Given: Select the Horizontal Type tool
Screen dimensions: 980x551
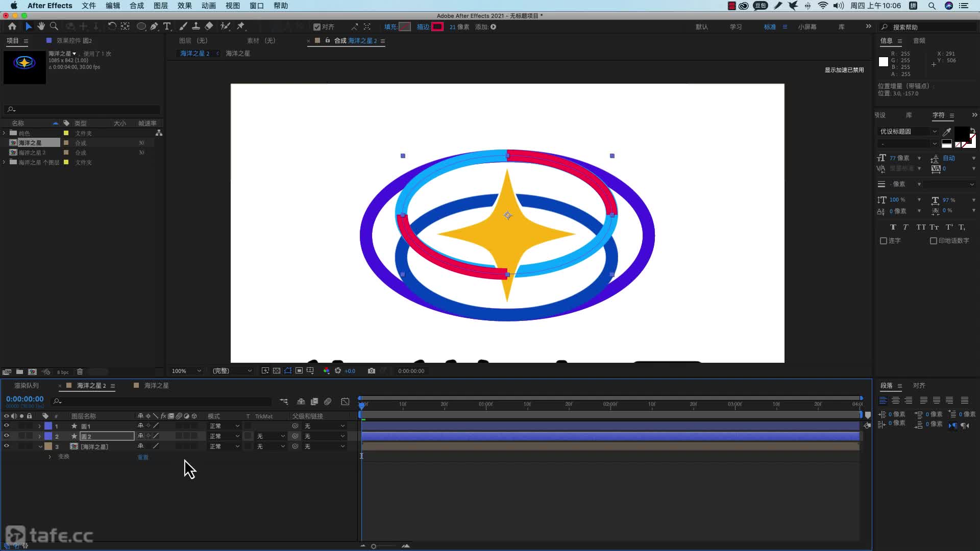Looking at the screenshot, I should (x=167, y=27).
